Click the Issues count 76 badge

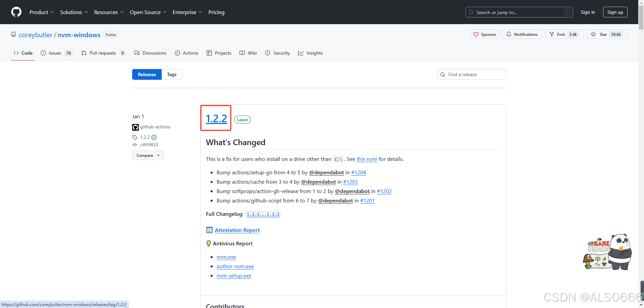[x=68, y=53]
